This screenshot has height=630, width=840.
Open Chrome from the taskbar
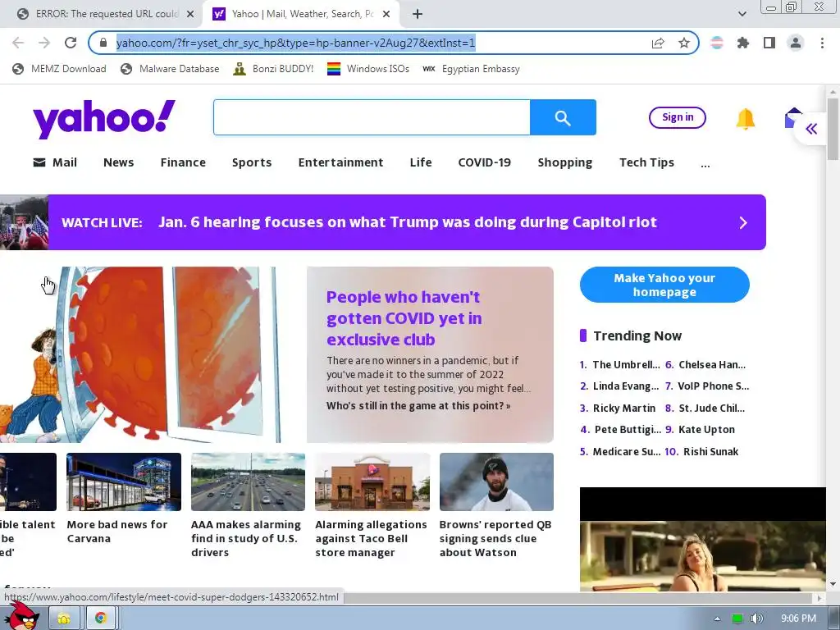pos(100,619)
